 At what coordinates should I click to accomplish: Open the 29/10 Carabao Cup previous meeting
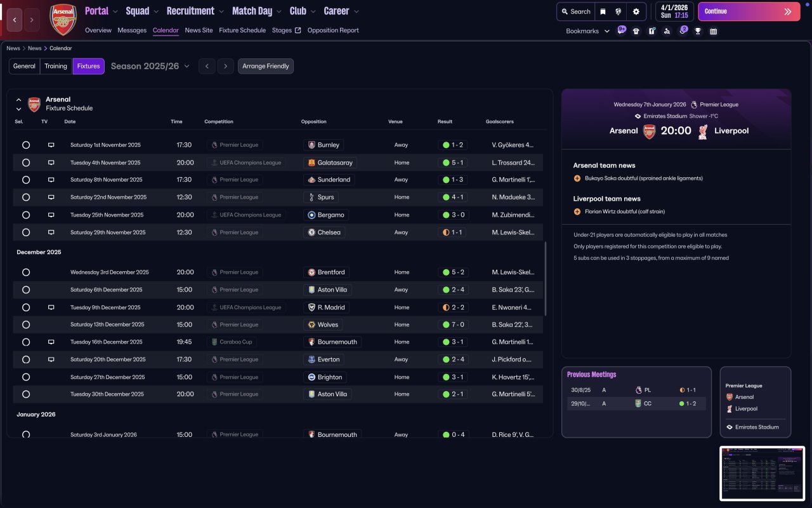(x=636, y=403)
